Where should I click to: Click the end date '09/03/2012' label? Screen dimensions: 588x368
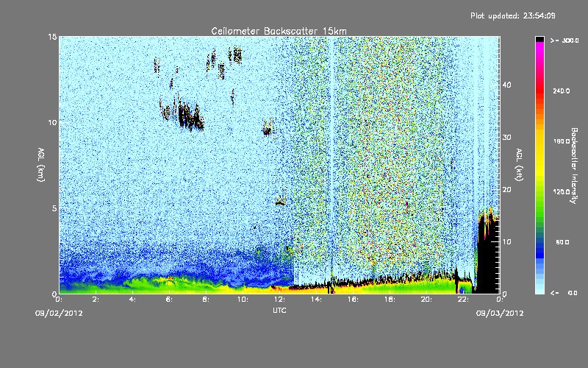500,313
